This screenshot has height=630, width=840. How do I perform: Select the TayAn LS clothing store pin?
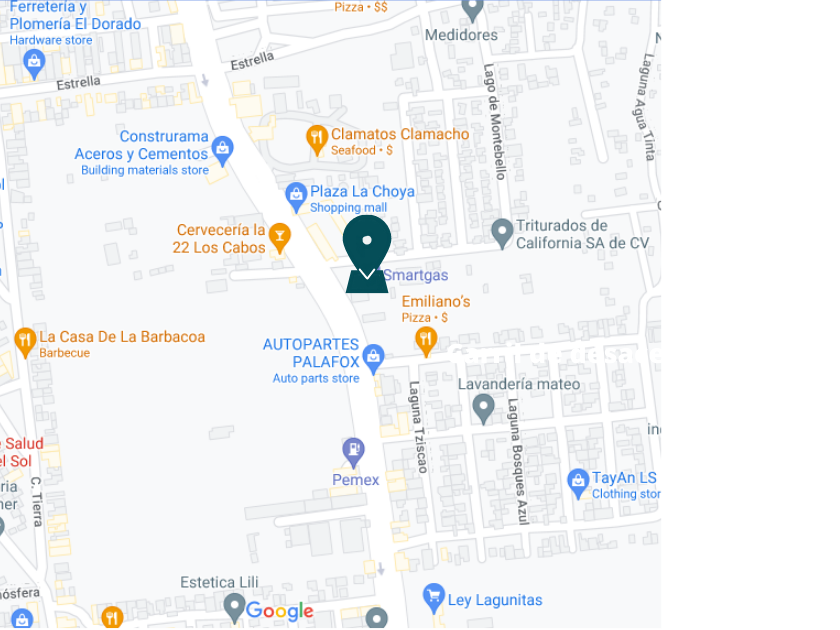click(578, 483)
